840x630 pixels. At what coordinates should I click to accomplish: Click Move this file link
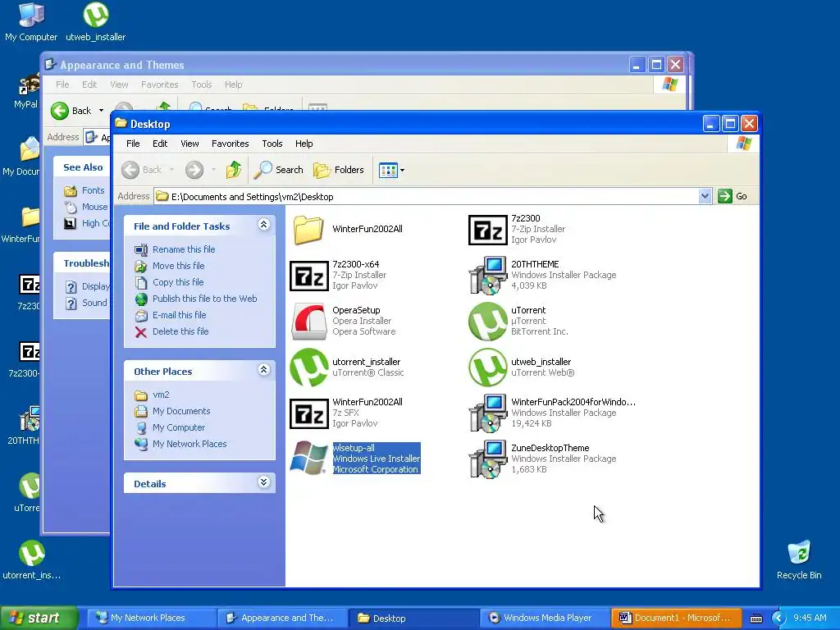[x=178, y=266]
